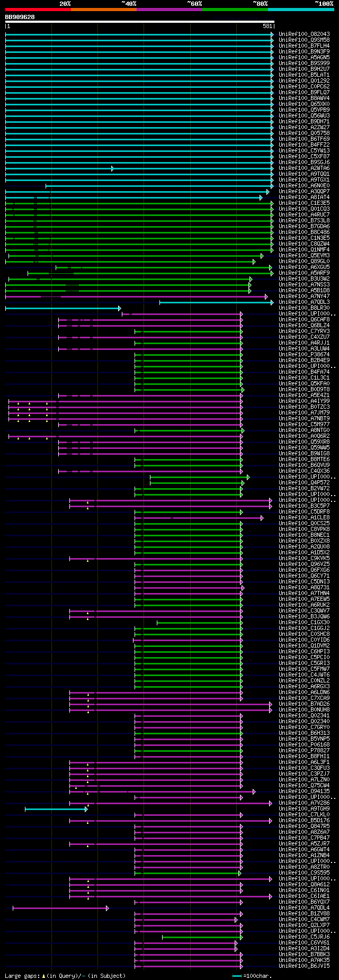The height and width of the screenshot is (980, 339).
Task: Click the UniRef100_Q89GL0 entry
Action: click(x=304, y=261)
